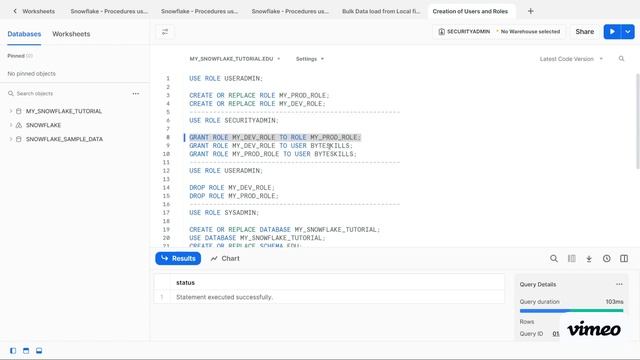
Task: Toggle left sidebar panel layout icon
Action: [13, 351]
